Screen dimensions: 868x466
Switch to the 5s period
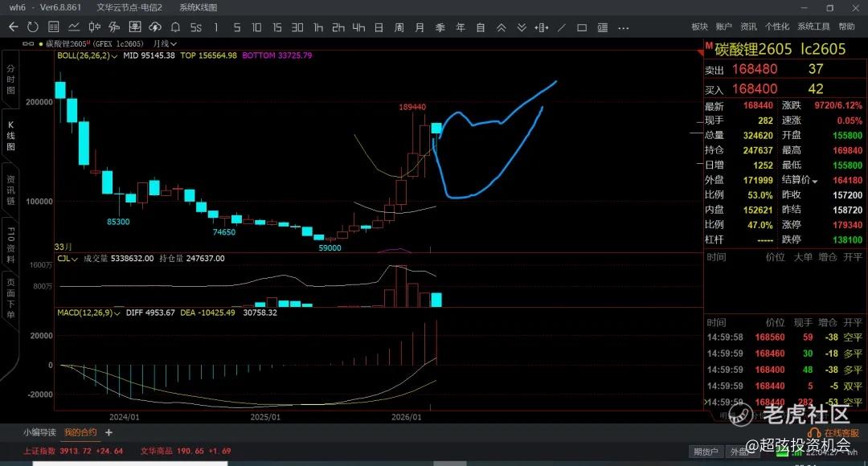(x=196, y=27)
